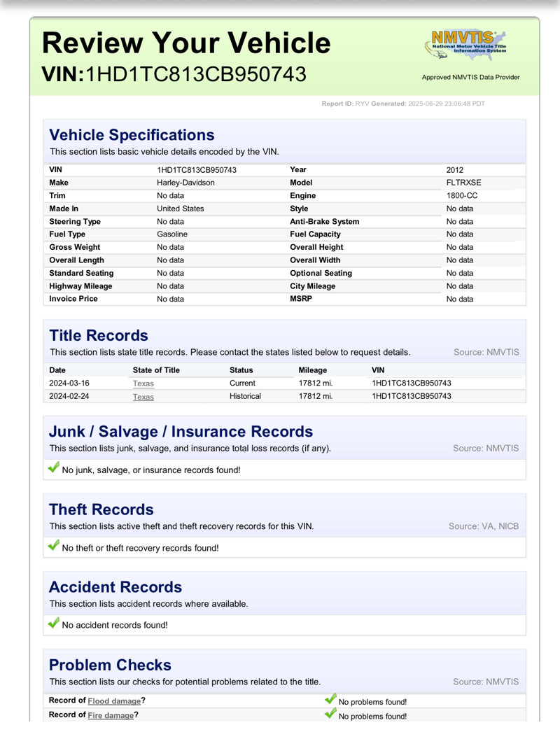Click the Highway Mileage label

click(80, 286)
